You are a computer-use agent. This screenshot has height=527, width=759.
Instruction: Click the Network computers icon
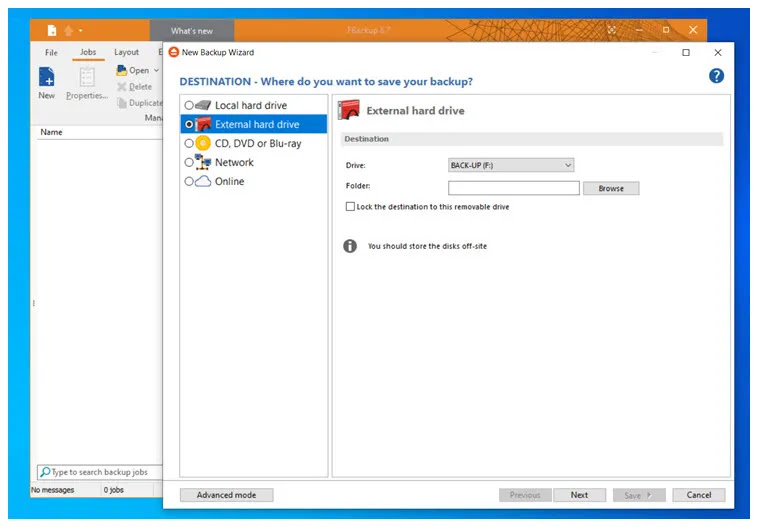pyautogui.click(x=203, y=162)
